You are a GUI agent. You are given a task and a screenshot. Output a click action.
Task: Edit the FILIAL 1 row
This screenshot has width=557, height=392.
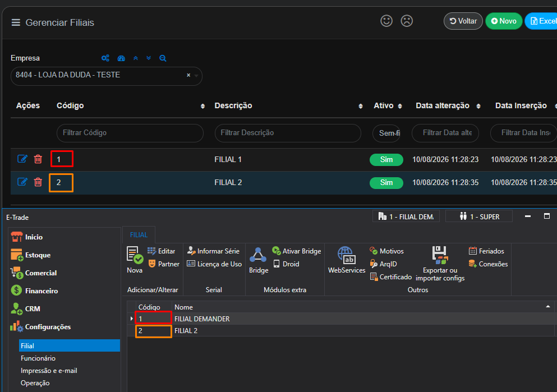pos(22,159)
